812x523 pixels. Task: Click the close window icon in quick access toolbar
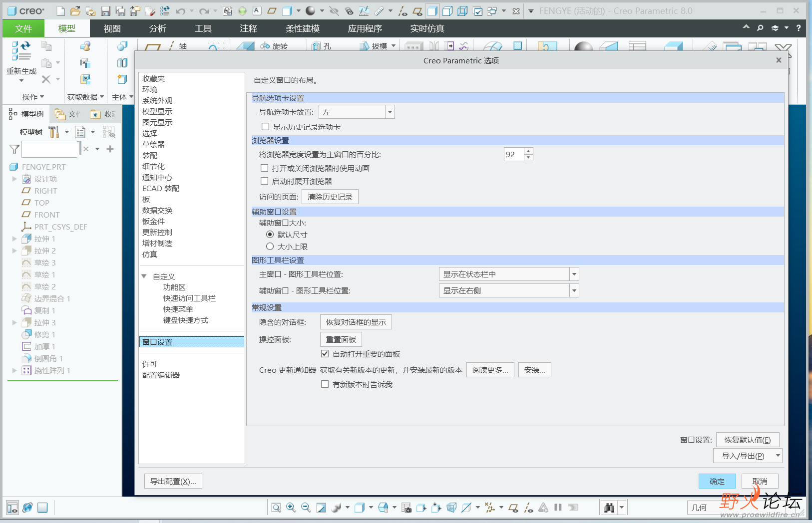click(516, 10)
